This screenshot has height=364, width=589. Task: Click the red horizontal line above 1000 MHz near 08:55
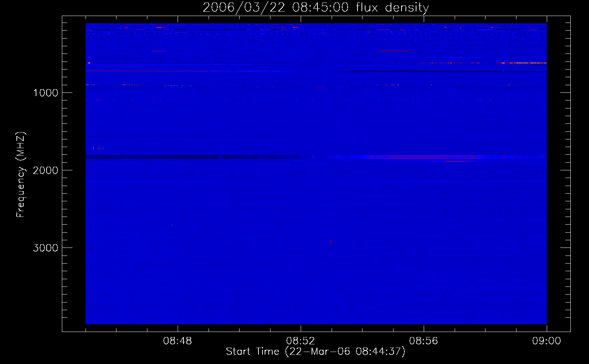pyautogui.click(x=394, y=51)
